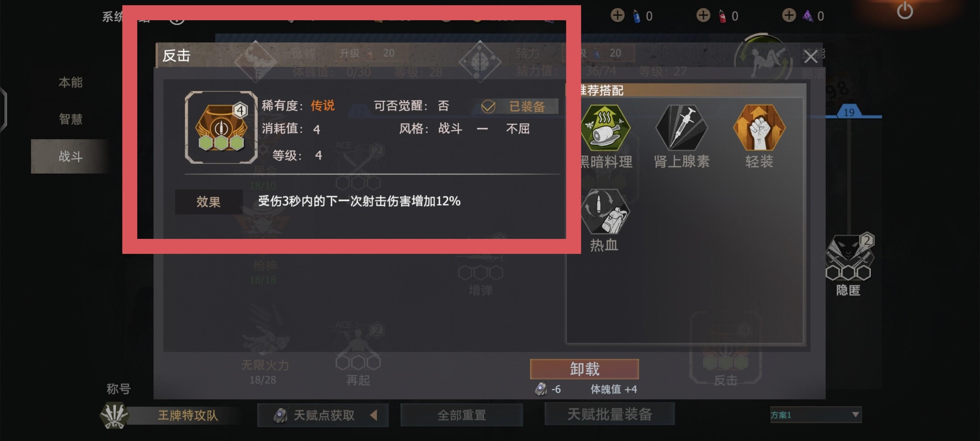This screenshot has width=980, height=441.
Task: Switch to the 本能 tab
Action: tap(70, 82)
